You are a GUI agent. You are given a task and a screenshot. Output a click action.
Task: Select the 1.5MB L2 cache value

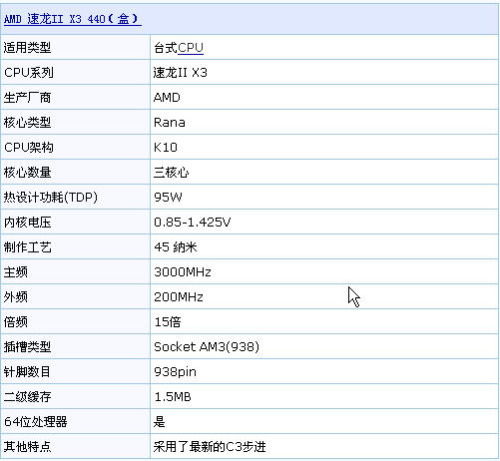click(172, 397)
